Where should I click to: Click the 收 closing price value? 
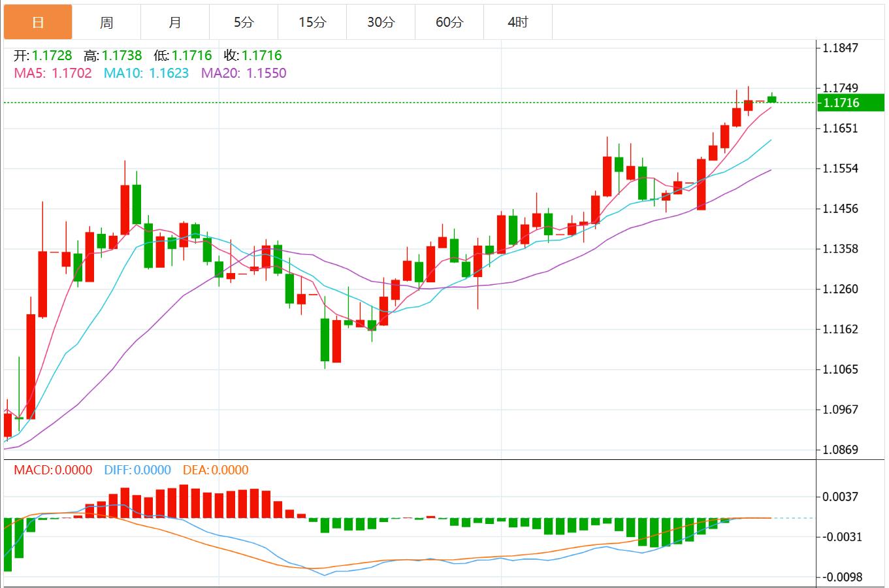tap(261, 56)
